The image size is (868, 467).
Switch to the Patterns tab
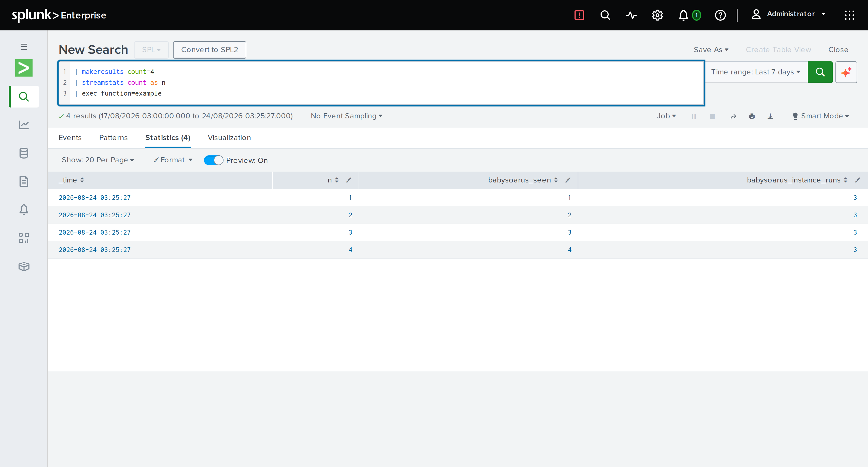point(113,138)
